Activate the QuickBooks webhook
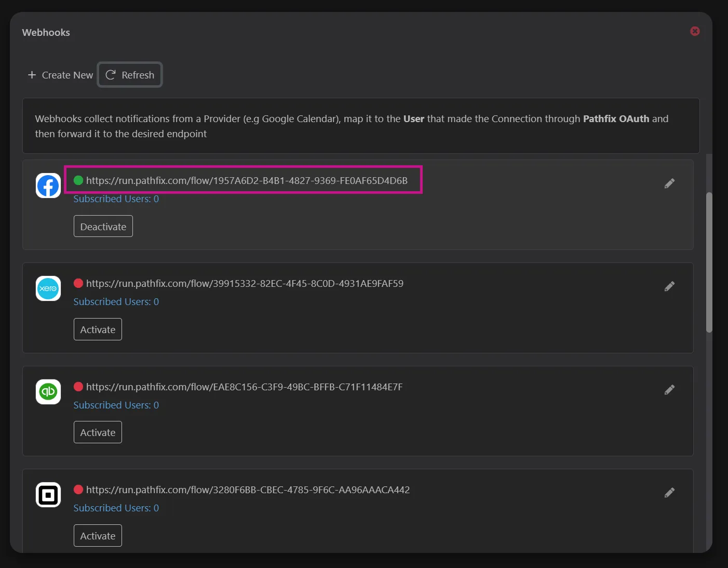 (x=98, y=432)
